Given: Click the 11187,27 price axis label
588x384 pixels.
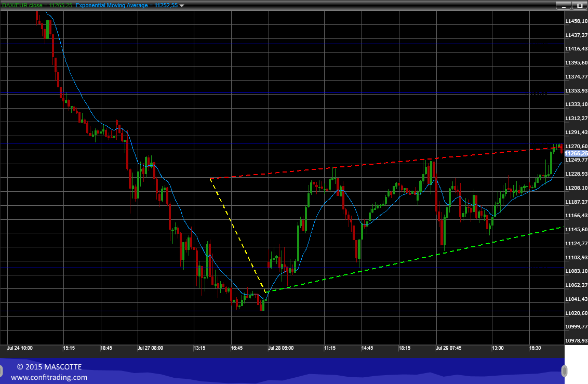Looking at the screenshot, I should [576, 202].
